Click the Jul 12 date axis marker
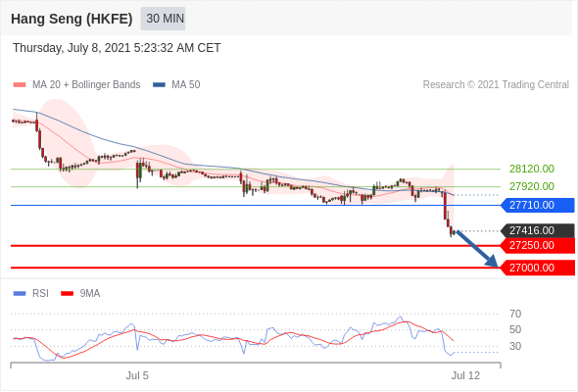The height and width of the screenshot is (392, 578). [x=465, y=375]
